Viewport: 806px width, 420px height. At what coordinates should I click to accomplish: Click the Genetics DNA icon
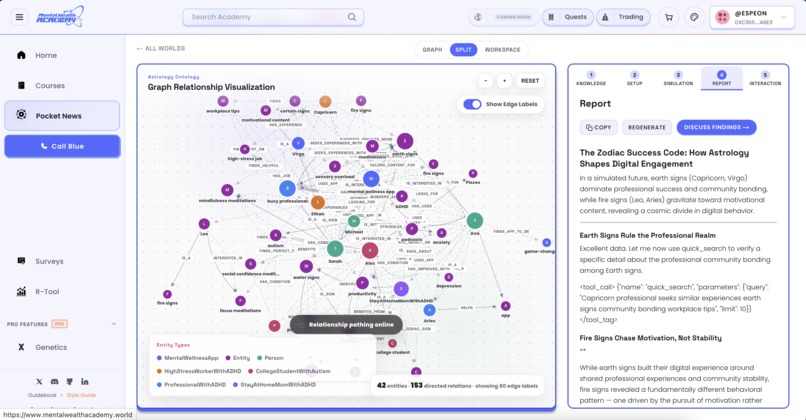point(21,347)
